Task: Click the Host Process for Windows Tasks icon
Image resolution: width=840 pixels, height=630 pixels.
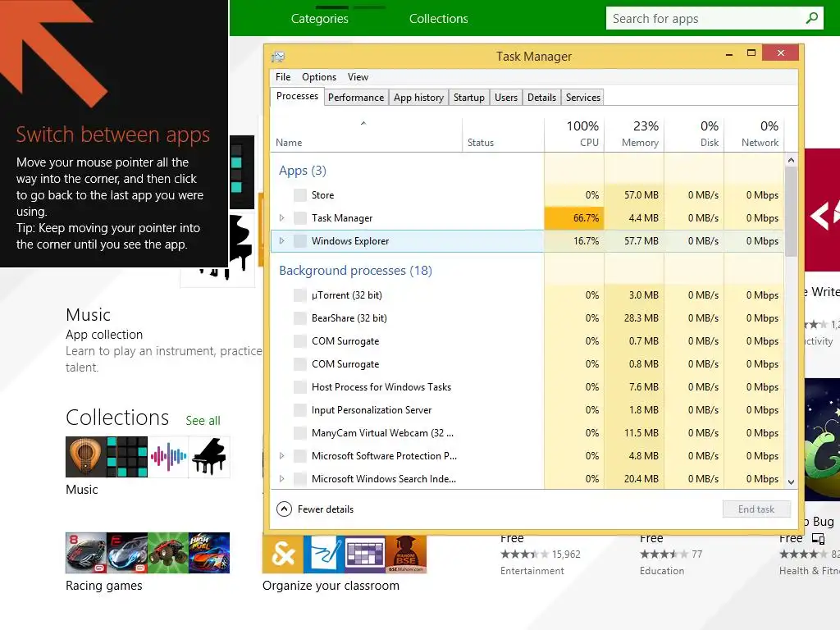Action: coord(300,387)
